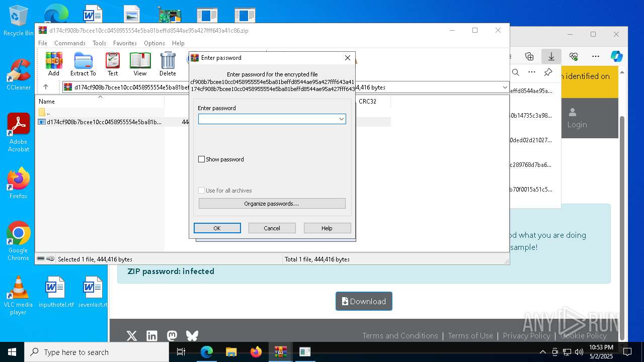Open the File menu in WinRAR
This screenshot has height=362, width=644.
coord(43,43)
